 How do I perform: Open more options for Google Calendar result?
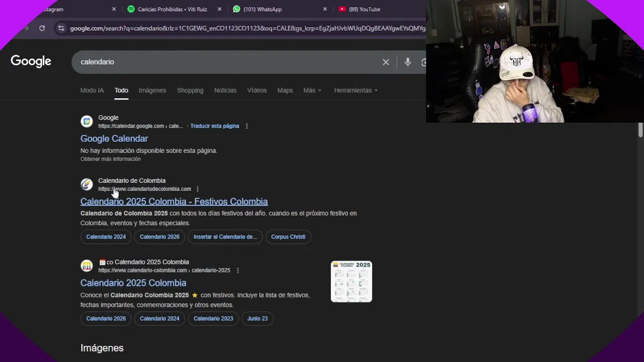[247, 126]
